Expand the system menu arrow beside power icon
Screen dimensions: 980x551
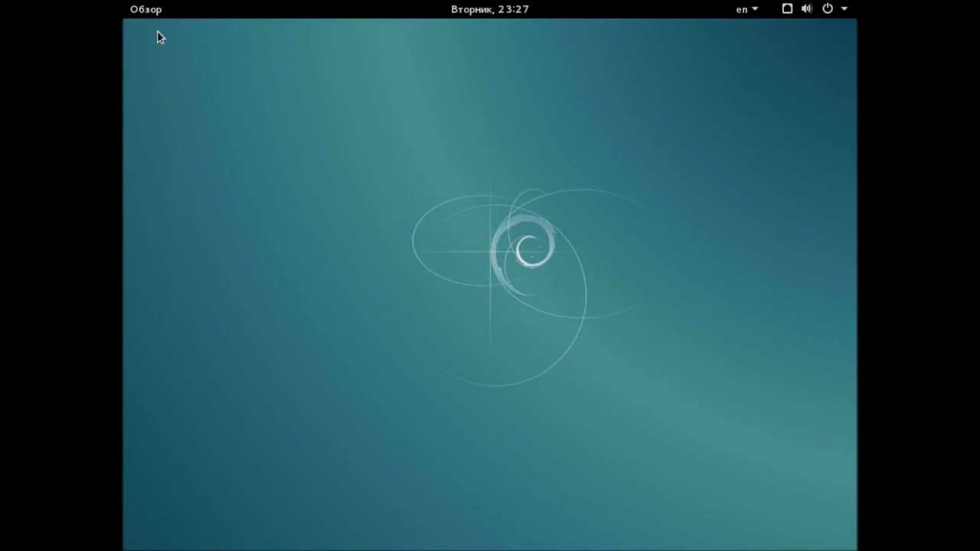844,9
